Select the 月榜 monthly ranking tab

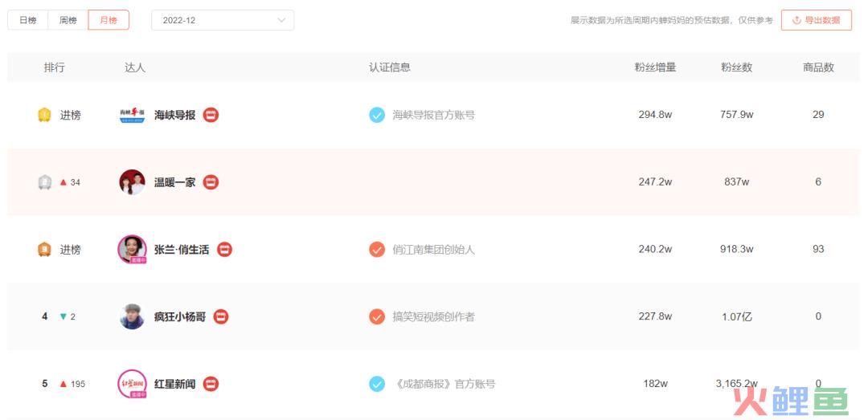(x=108, y=20)
